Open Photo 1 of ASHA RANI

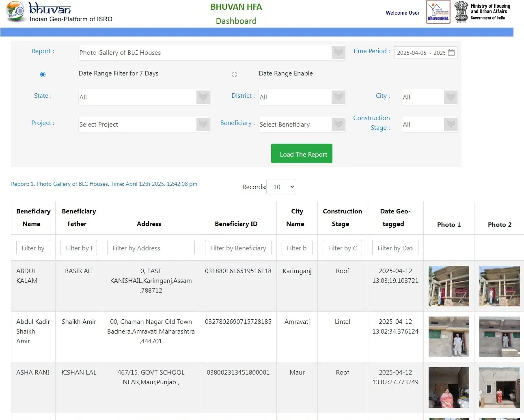[449, 388]
